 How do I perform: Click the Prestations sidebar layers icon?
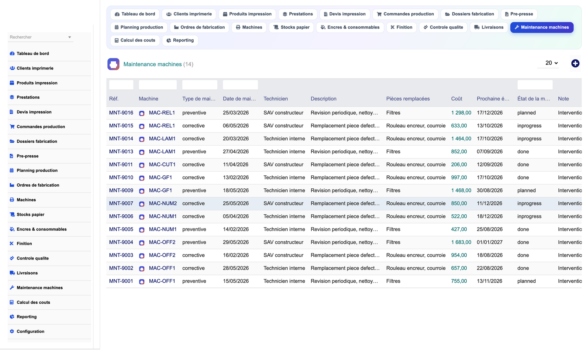point(12,98)
